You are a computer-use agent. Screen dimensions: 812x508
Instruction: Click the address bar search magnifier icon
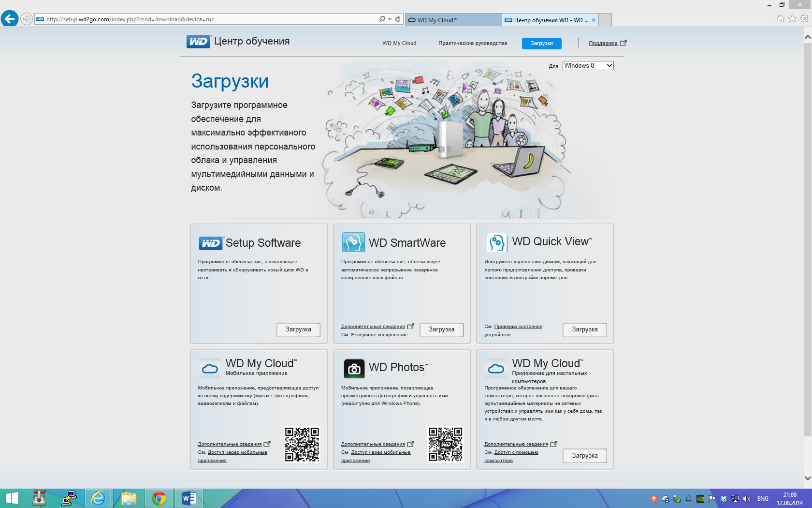click(x=382, y=19)
